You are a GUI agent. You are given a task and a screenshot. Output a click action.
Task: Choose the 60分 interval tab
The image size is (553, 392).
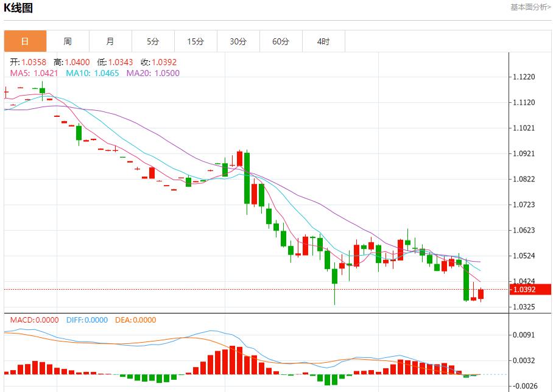pyautogui.click(x=281, y=41)
